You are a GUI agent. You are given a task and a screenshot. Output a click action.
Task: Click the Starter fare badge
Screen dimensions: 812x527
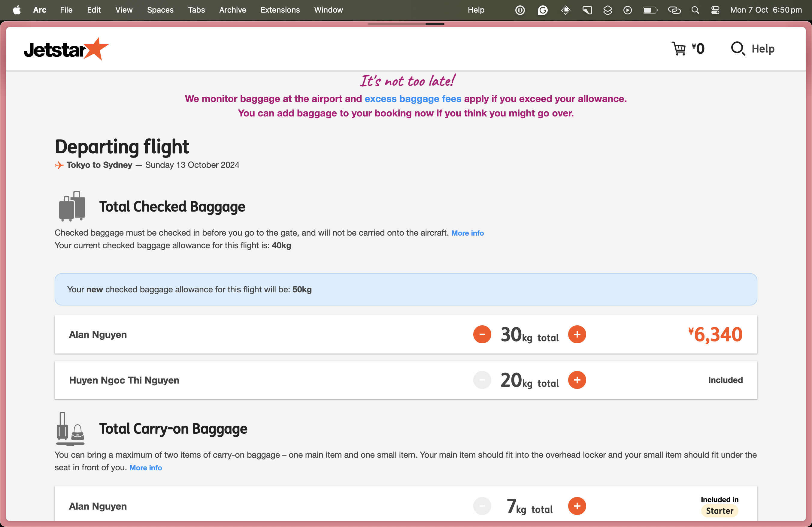click(x=719, y=510)
